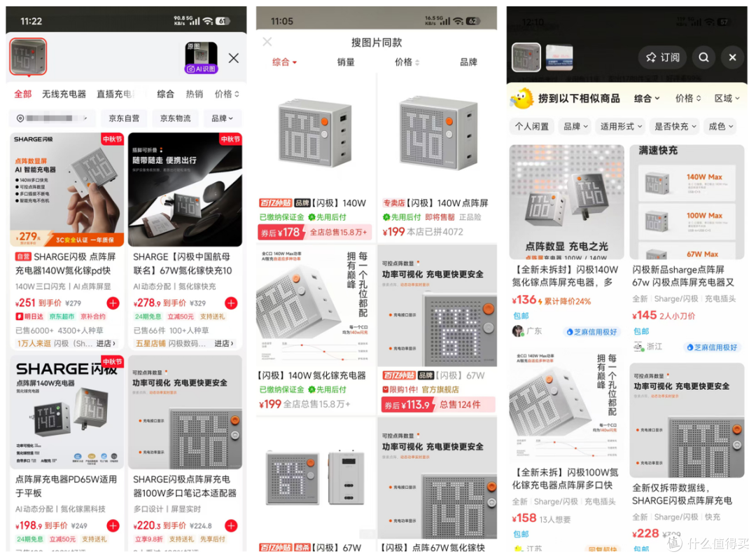Tap the 券后¥113.9 coupon price button
The height and width of the screenshot is (559, 756).
[x=438, y=405]
